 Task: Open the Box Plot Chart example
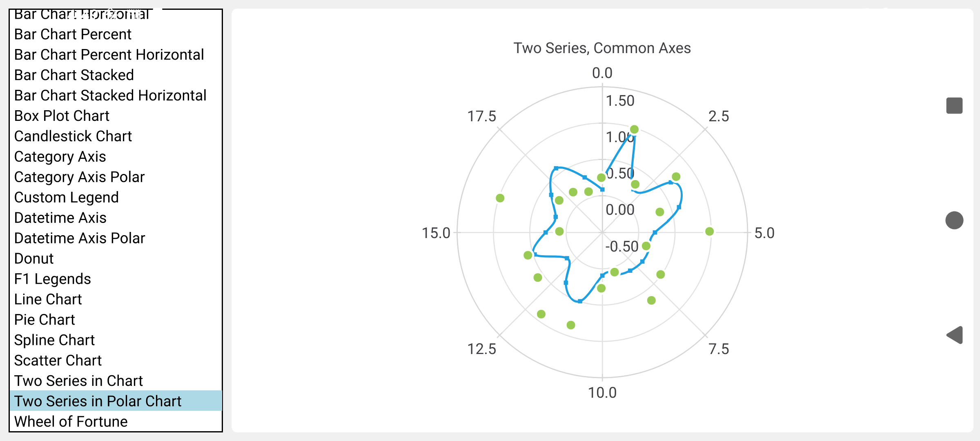[62, 116]
